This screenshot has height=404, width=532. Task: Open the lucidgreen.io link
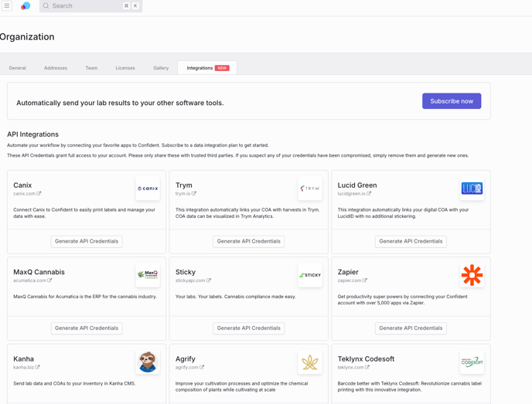click(x=354, y=194)
